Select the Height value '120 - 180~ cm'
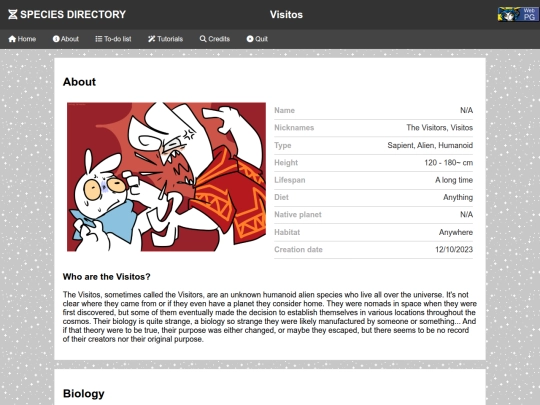This screenshot has height=405, width=540. [449, 163]
